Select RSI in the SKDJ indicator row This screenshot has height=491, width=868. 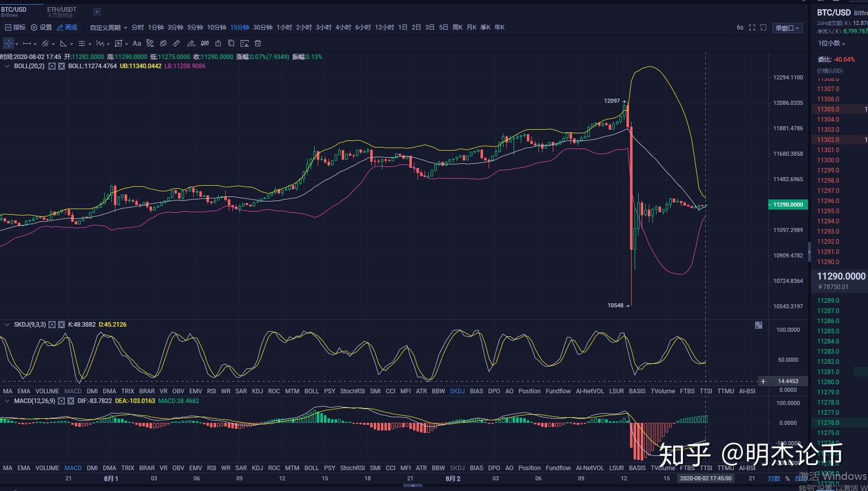[x=212, y=391]
